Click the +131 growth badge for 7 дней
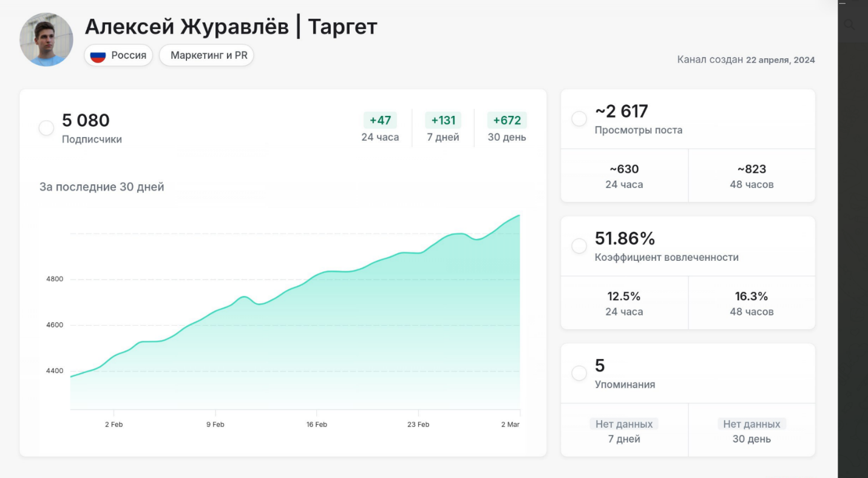The image size is (868, 478). [x=443, y=120]
